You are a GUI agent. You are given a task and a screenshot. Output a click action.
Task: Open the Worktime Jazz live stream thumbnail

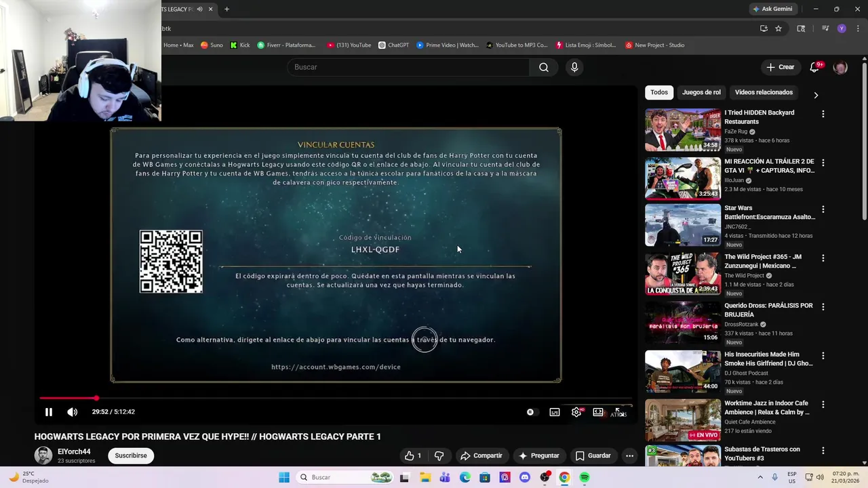tap(683, 420)
